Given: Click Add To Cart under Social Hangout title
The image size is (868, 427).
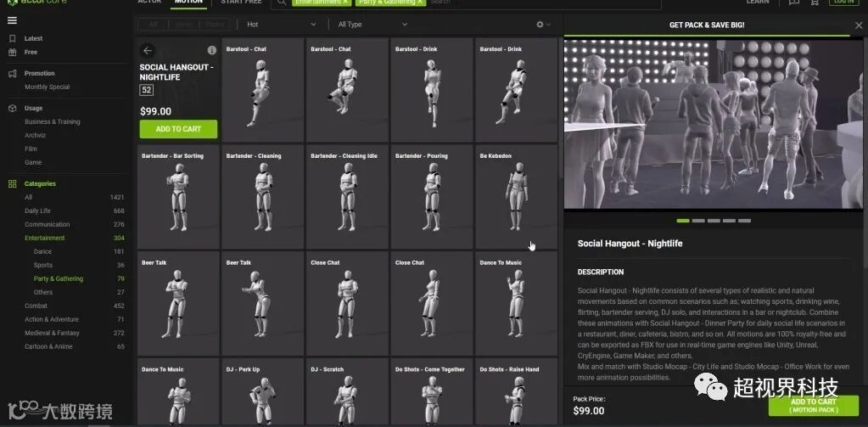Looking at the screenshot, I should point(178,129).
